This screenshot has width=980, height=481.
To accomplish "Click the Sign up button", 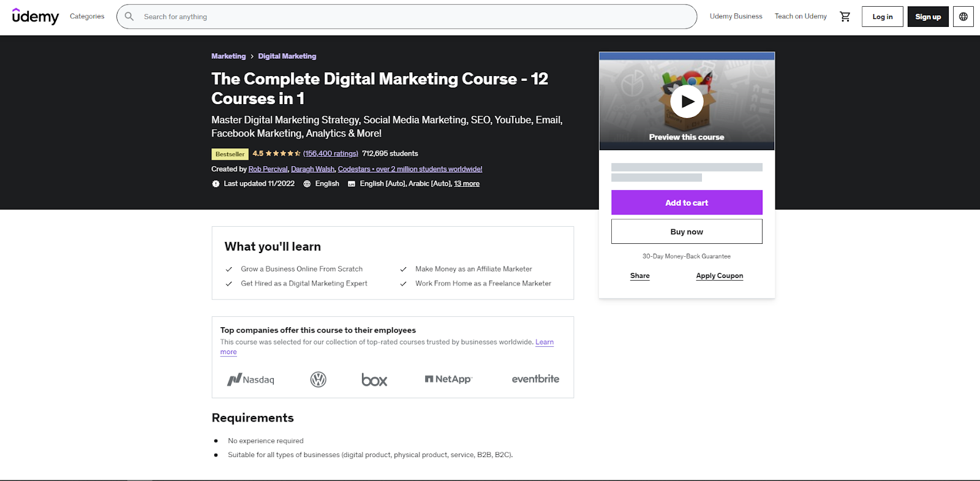I will (928, 17).
